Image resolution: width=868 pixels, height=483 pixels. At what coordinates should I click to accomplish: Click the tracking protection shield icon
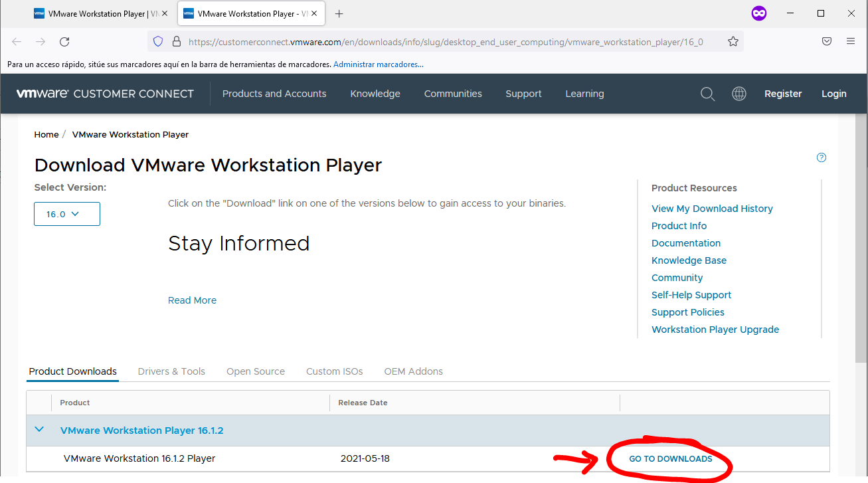tap(158, 41)
